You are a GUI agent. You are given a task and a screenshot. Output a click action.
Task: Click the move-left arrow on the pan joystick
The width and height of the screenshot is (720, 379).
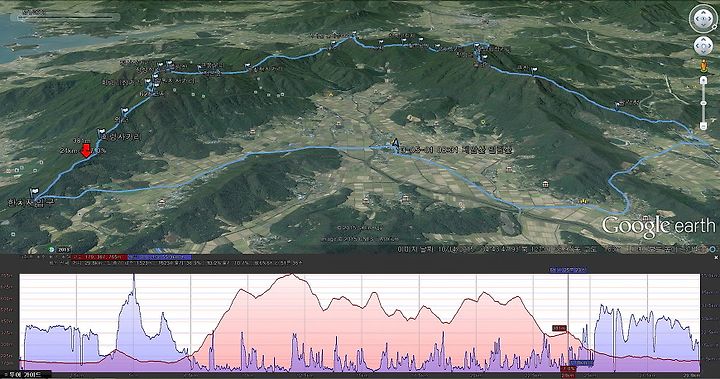(698, 46)
